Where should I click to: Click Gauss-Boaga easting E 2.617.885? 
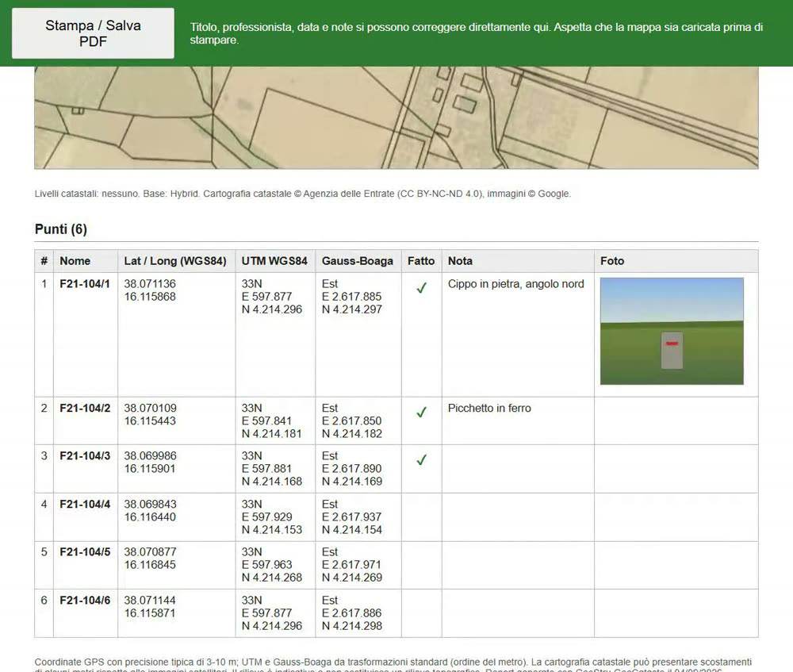[352, 297]
